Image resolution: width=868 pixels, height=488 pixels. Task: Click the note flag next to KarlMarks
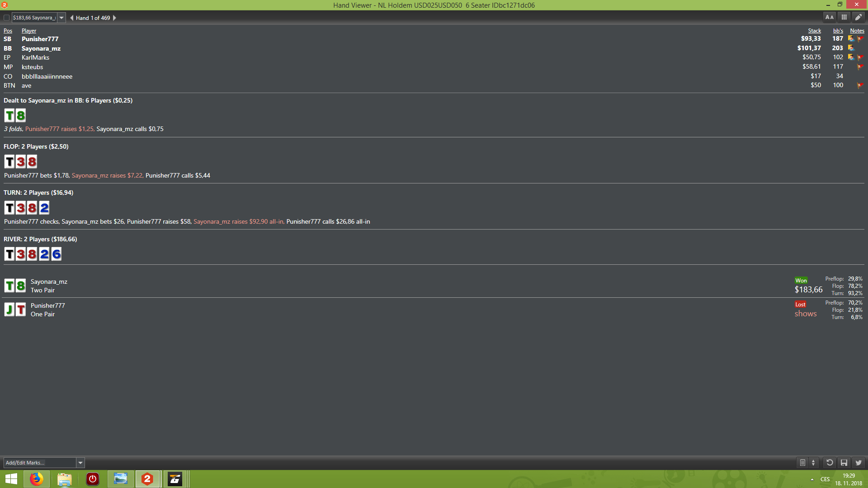click(x=861, y=57)
